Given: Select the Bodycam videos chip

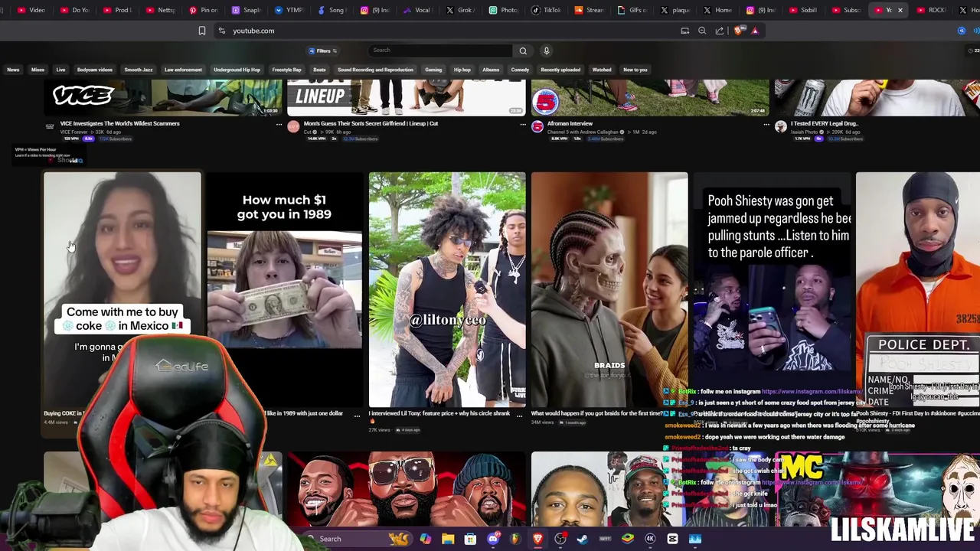Looking at the screenshot, I should (x=95, y=70).
